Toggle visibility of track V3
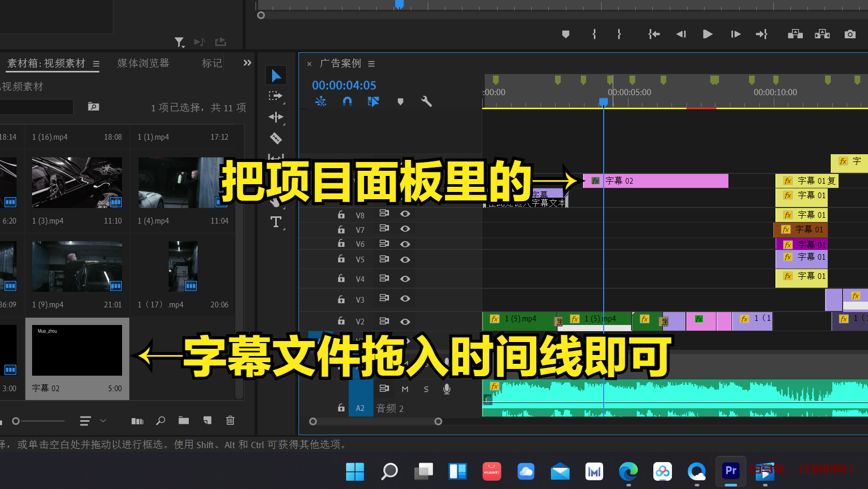Image resolution: width=868 pixels, height=489 pixels. tap(405, 299)
